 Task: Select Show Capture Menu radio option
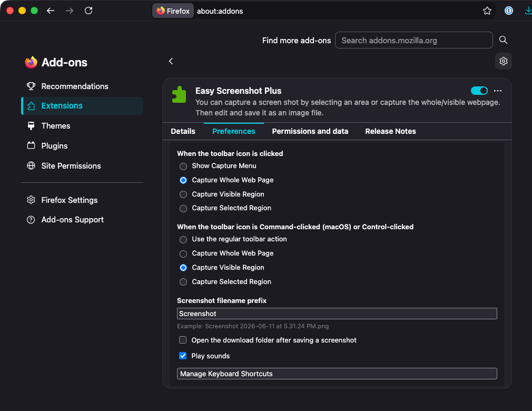(x=183, y=167)
